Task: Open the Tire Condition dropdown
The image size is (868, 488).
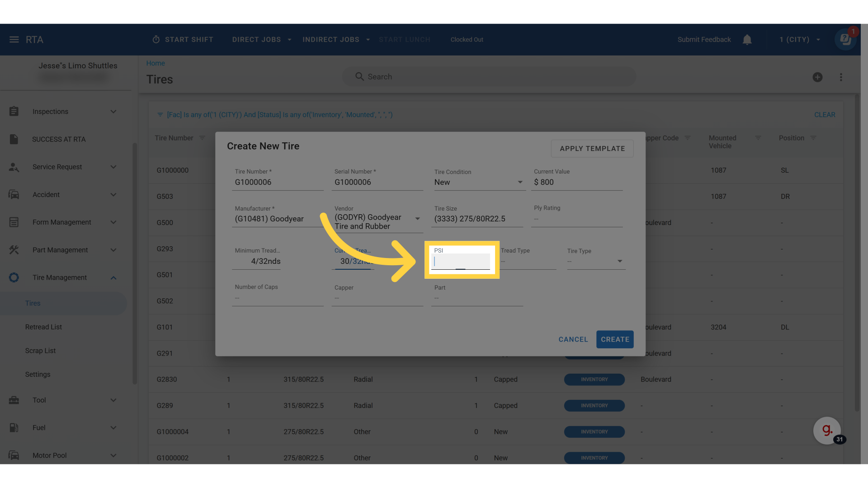Action: pos(520,182)
